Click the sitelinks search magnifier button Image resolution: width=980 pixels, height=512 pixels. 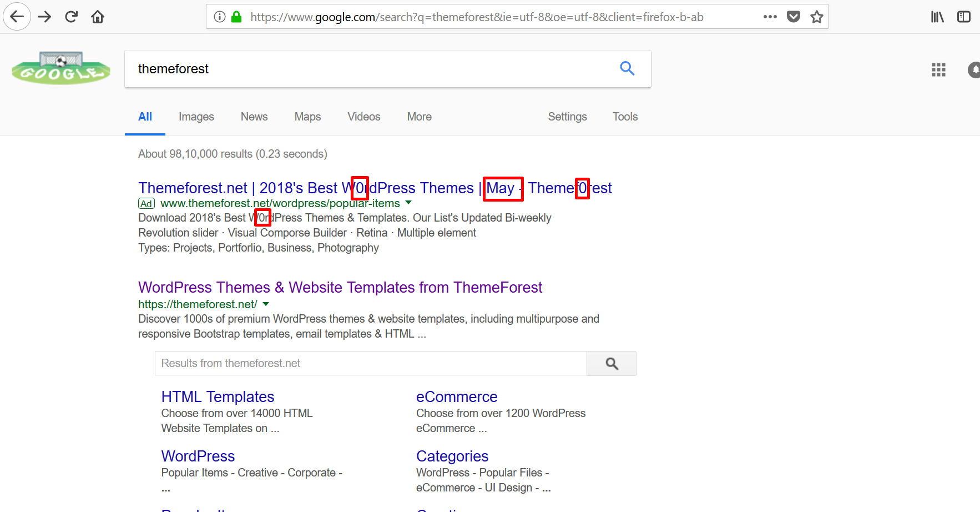[612, 363]
